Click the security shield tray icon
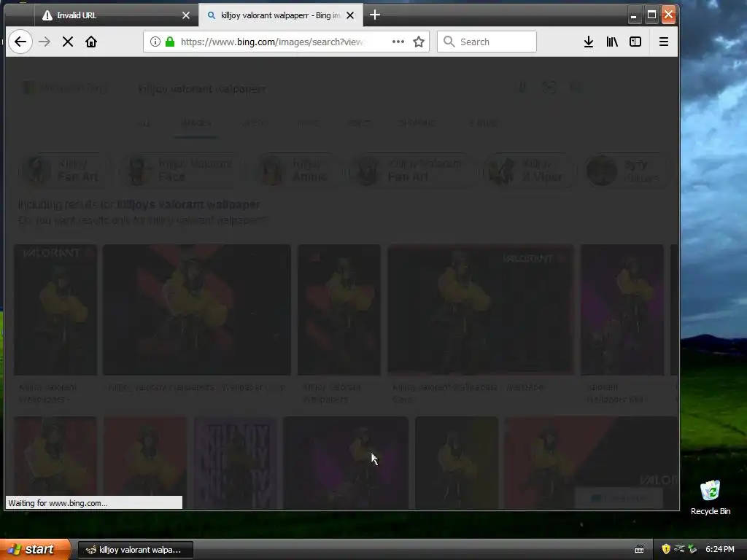The height and width of the screenshot is (560, 747). click(666, 549)
